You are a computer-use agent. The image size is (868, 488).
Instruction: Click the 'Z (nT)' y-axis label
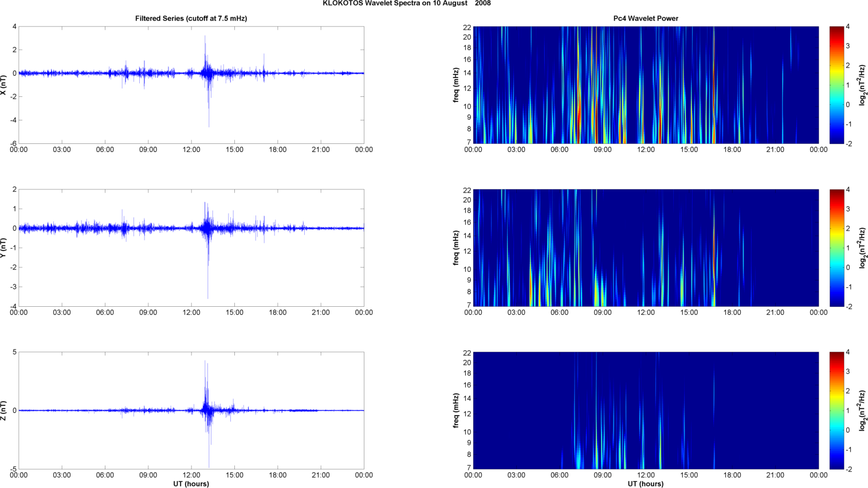pyautogui.click(x=4, y=411)
